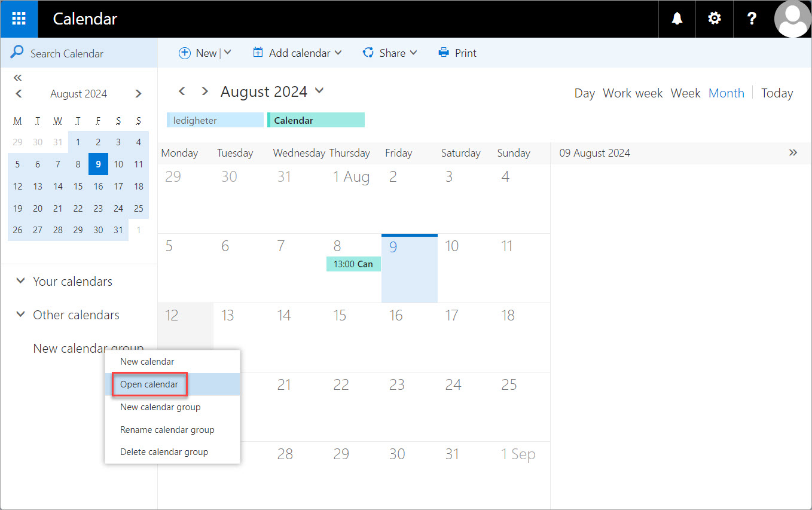Select July 29 in the month grid
The width and height of the screenshot is (812, 510).
(185, 198)
